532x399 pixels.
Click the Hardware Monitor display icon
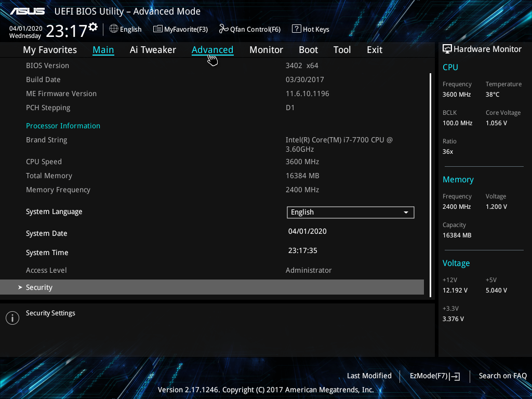(447, 49)
